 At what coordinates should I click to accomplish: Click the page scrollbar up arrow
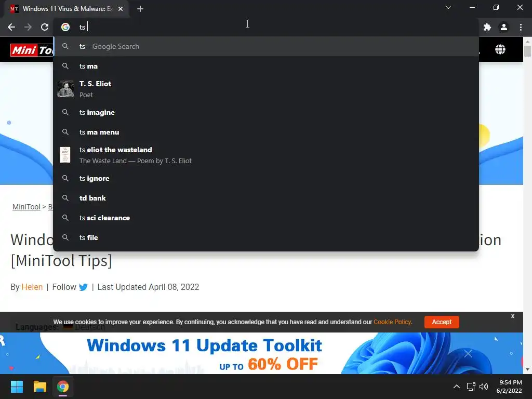[x=527, y=42]
